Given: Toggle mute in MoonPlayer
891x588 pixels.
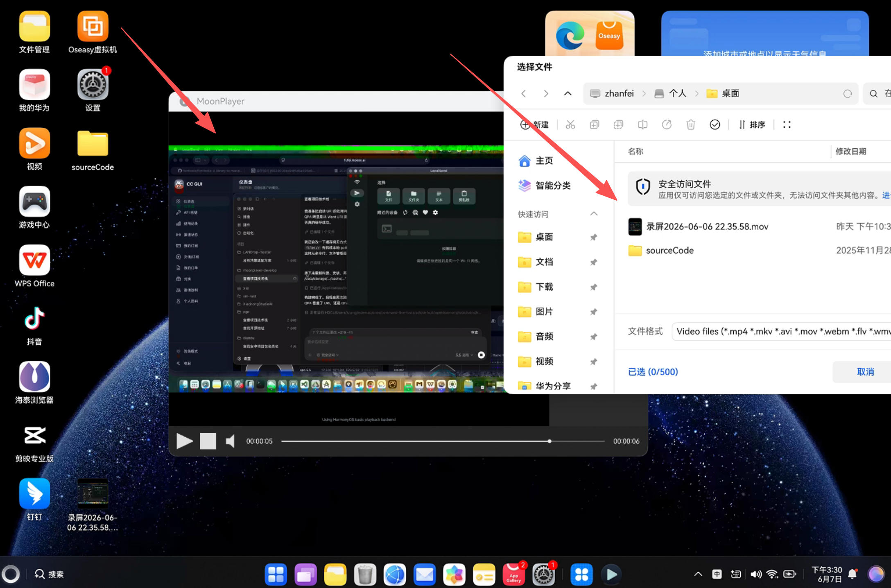Looking at the screenshot, I should (230, 441).
